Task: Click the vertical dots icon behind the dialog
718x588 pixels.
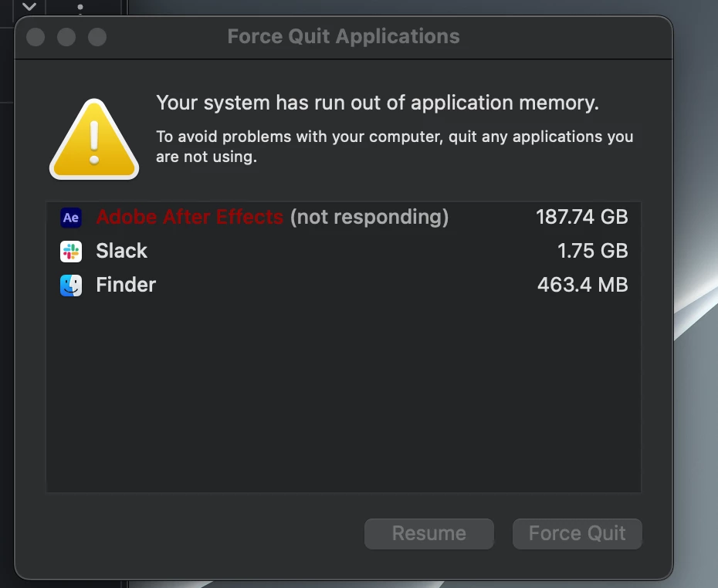Action: point(80,8)
